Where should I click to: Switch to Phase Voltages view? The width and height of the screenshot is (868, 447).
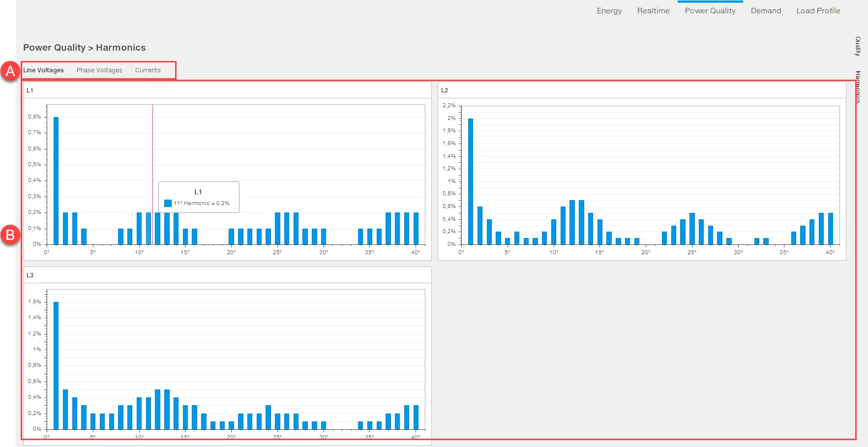(x=99, y=70)
